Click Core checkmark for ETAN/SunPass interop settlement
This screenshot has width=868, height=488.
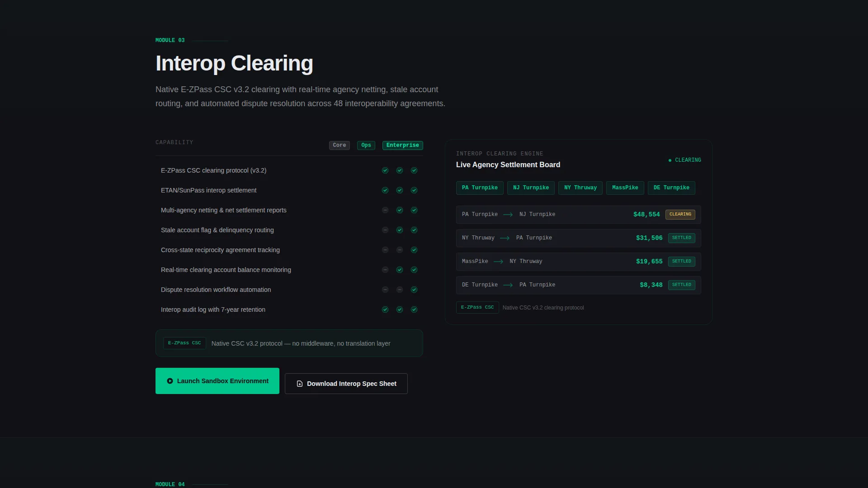click(x=385, y=190)
